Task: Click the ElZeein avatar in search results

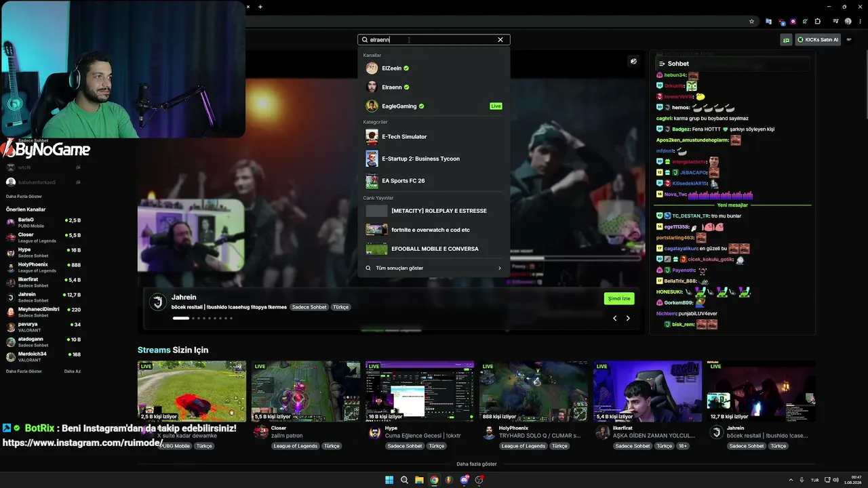Action: coord(372,68)
